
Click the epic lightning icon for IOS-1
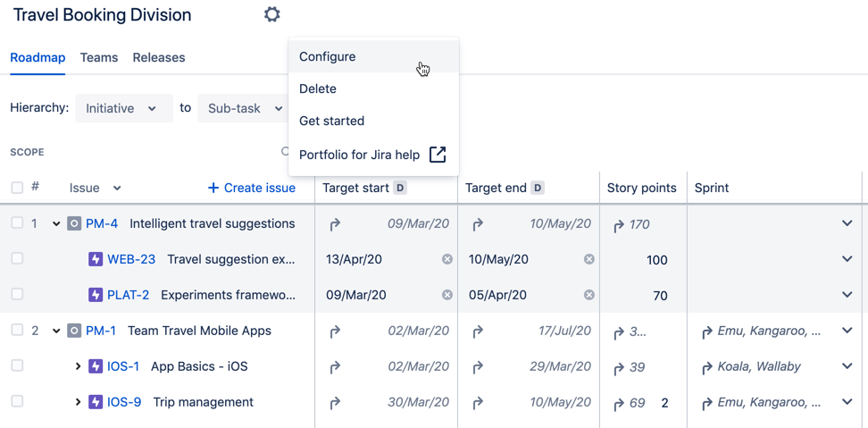(96, 366)
